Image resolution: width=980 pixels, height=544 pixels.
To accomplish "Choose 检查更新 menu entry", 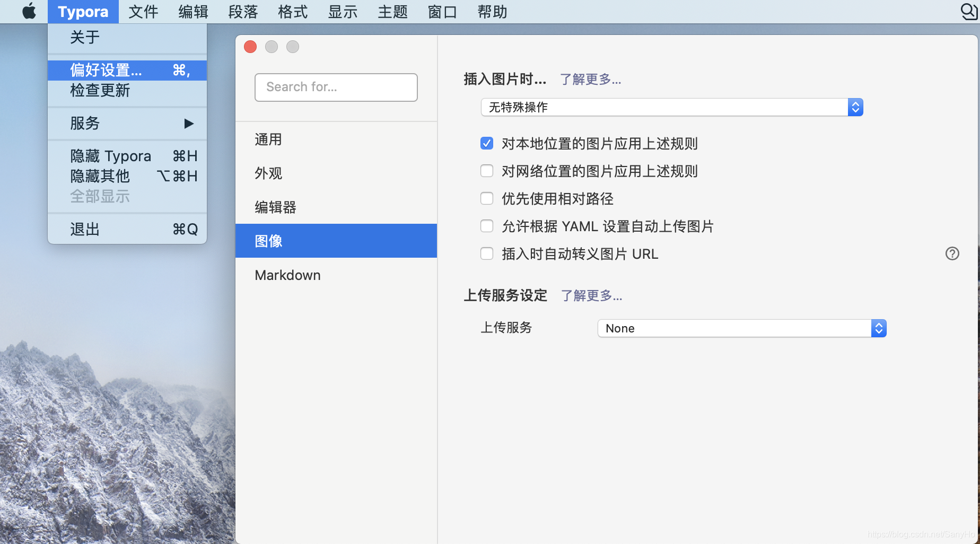I will click(x=127, y=90).
